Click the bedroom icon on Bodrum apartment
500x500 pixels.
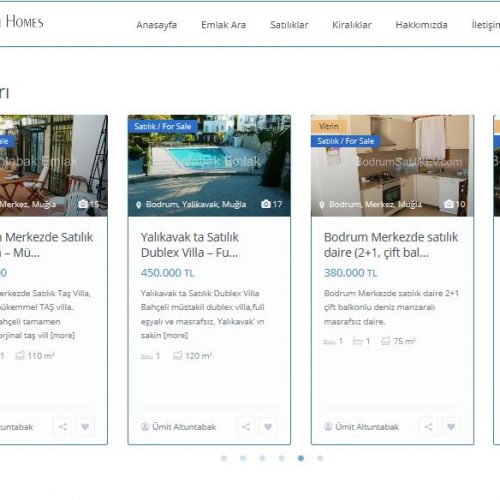tap(329, 342)
